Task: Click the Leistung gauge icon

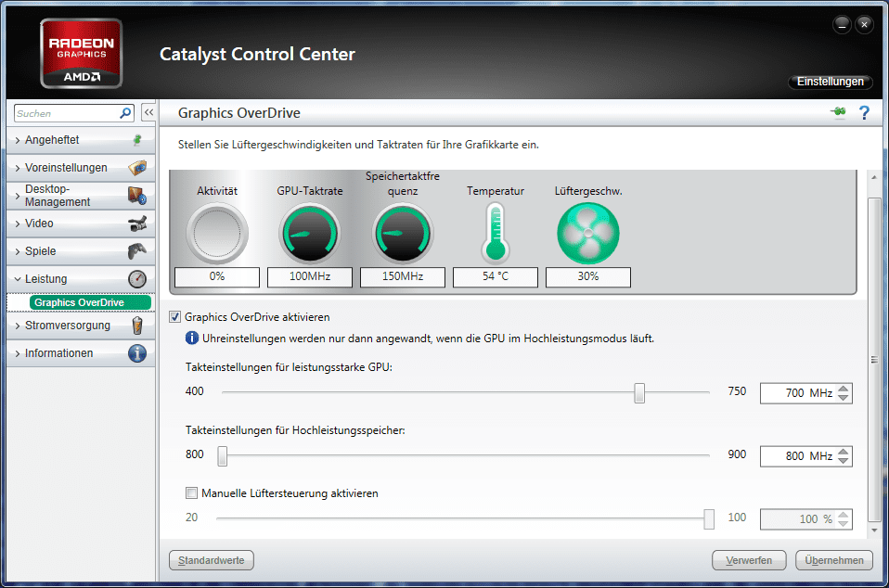Action: pos(137,279)
